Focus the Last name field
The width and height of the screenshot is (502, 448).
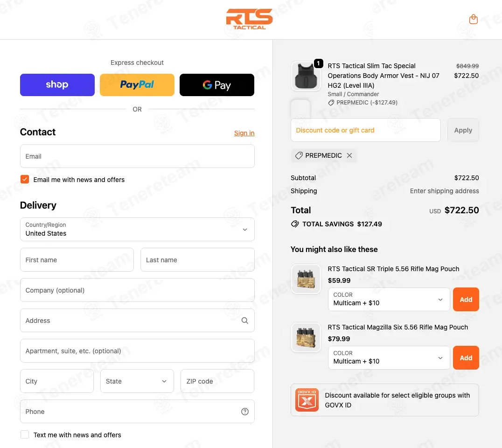(197, 260)
